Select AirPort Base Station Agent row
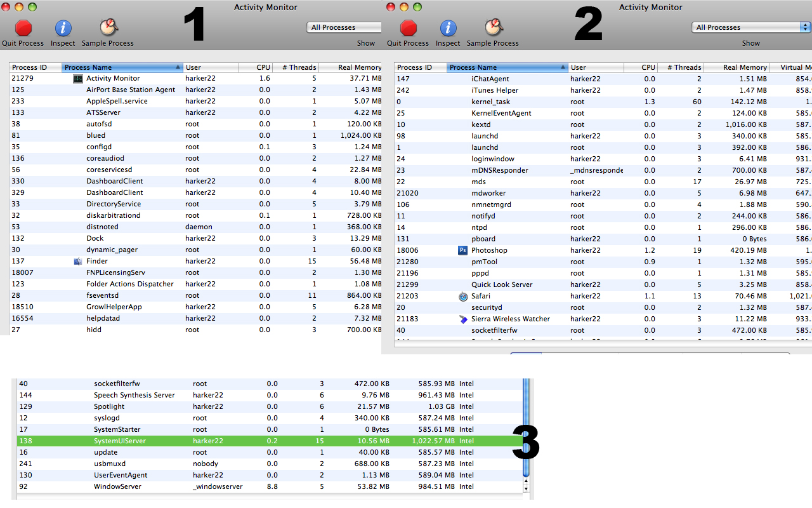 [195, 90]
